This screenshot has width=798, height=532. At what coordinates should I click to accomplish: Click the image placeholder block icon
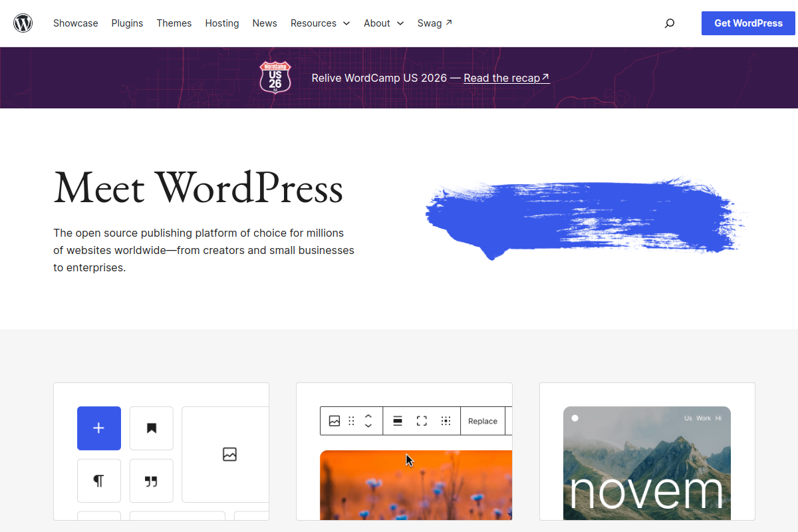click(x=229, y=454)
